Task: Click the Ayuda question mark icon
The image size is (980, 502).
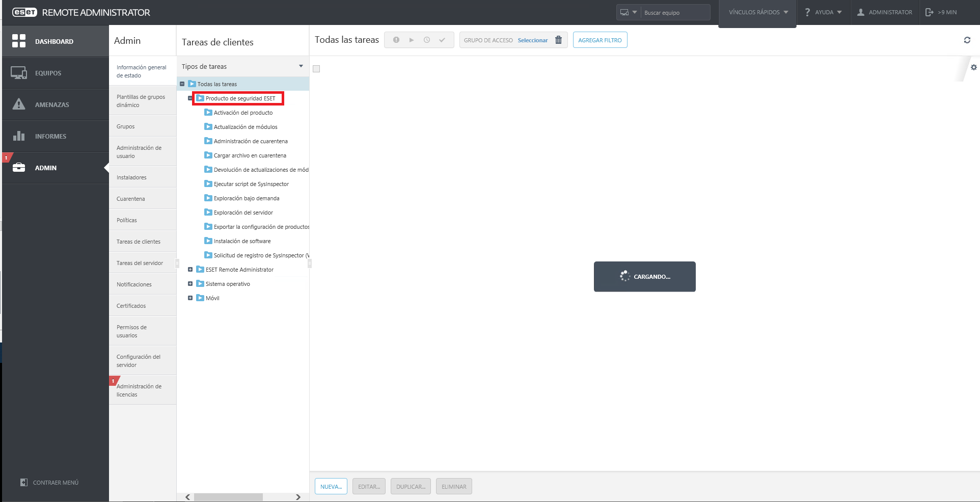Action: pyautogui.click(x=807, y=12)
